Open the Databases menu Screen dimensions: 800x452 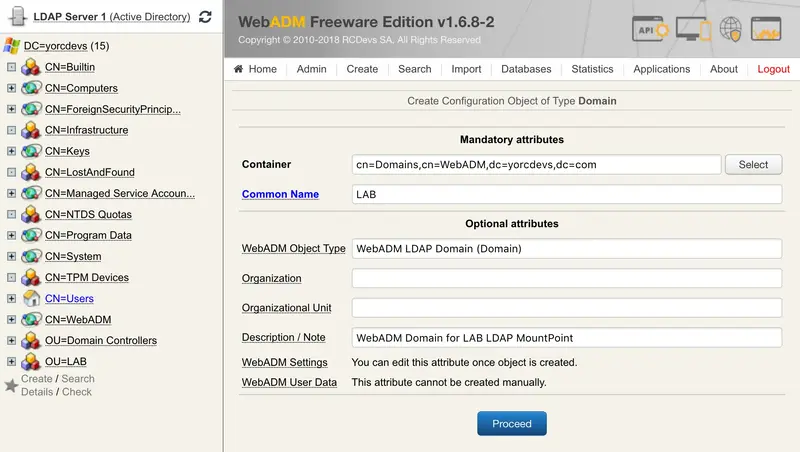pos(526,69)
